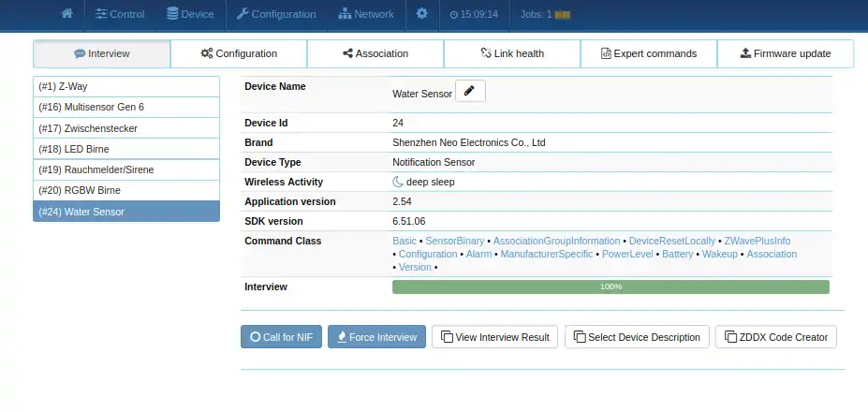Open the Configuration menu in navbar
This screenshot has width=868, height=412.
pos(276,14)
